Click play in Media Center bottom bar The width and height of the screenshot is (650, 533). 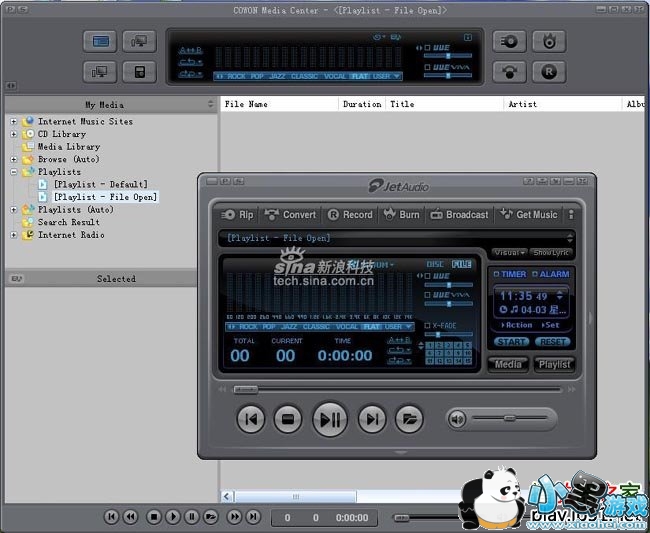click(x=173, y=517)
